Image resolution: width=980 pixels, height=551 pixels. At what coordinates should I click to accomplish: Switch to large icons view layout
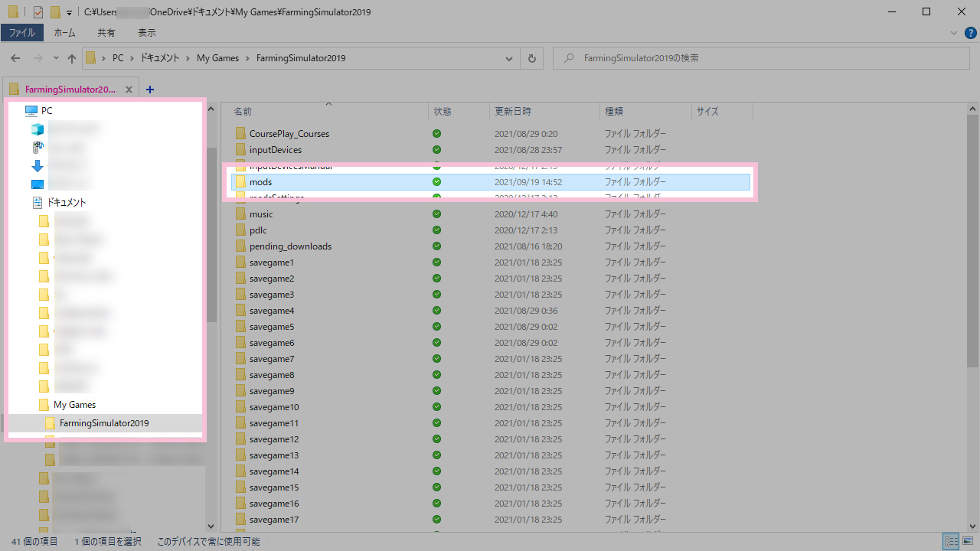[x=966, y=541]
